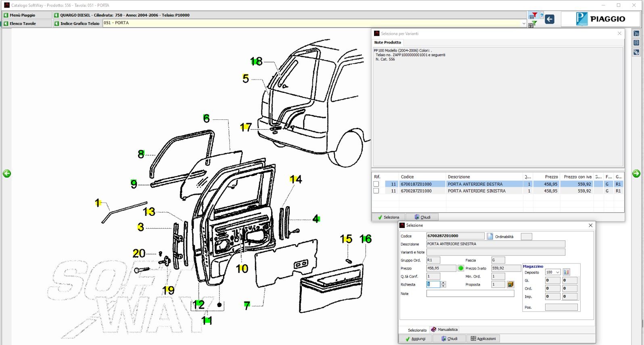Click the blue question mark help icon
Image resolution: width=644 pixels, height=345 pixels.
542,15
